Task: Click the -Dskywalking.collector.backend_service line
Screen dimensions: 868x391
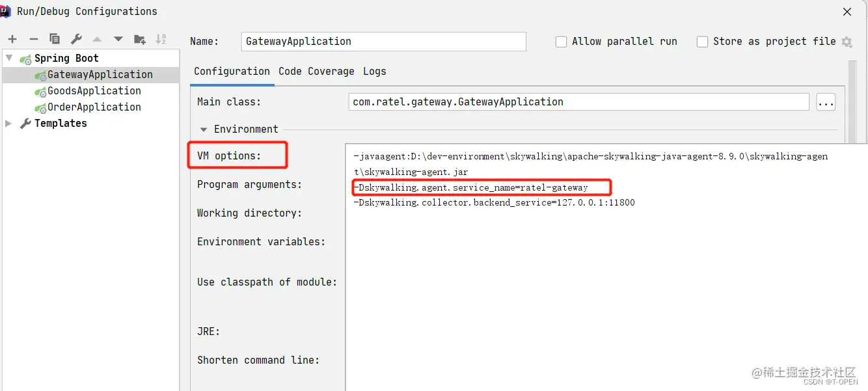Action: (x=494, y=202)
